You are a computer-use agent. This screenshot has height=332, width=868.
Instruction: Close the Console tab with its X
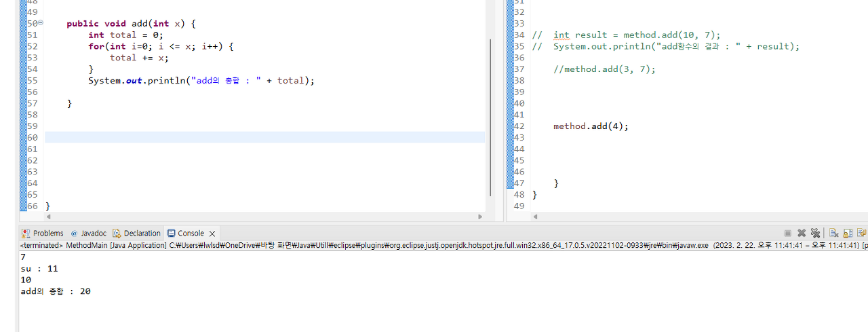pyautogui.click(x=212, y=234)
